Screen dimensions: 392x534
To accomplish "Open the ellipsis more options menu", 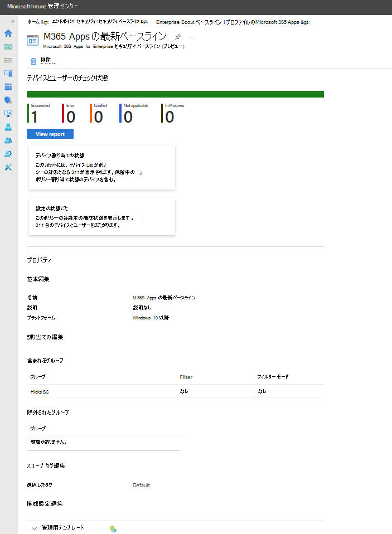I will pos(191,37).
